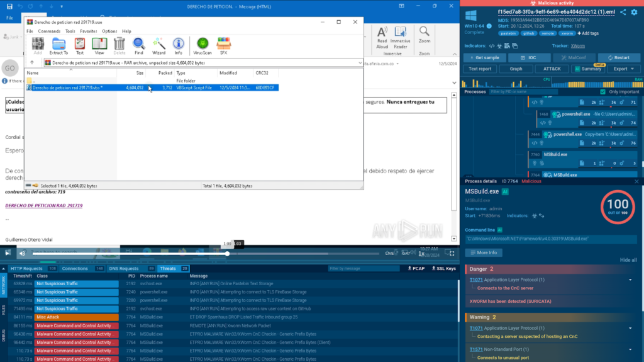Click the VirusScan icon in WinRAR
The height and width of the screenshot is (362, 644).
pyautogui.click(x=202, y=45)
